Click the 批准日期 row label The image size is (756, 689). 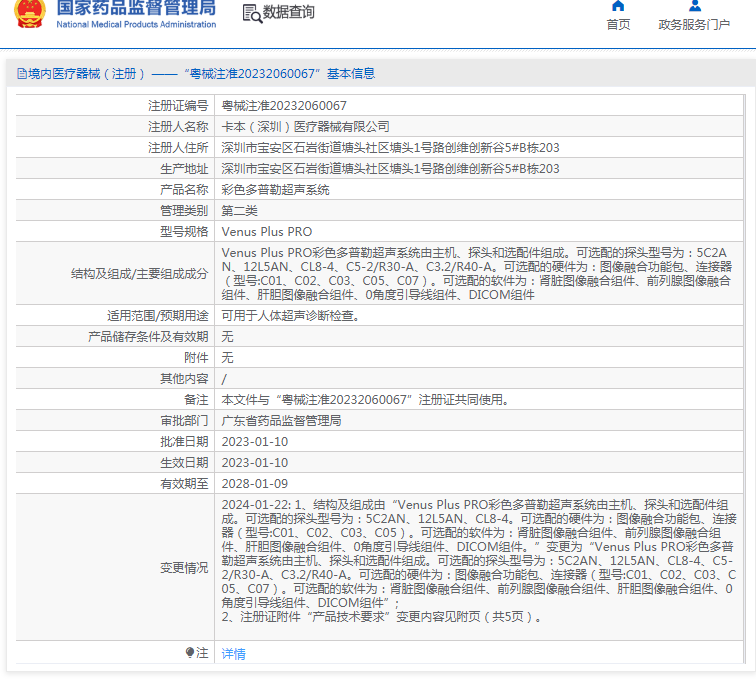point(184,442)
